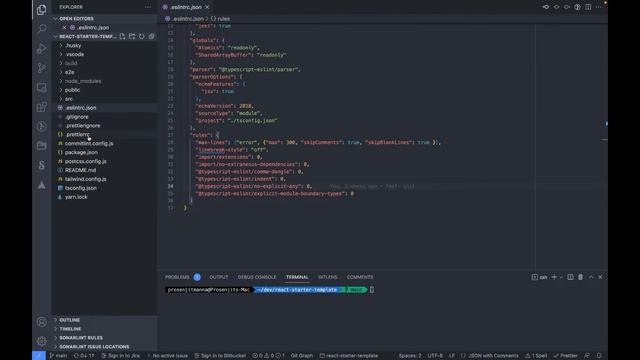Viewport: 640px width, 360px height.
Task: Expand the SonarLint Rules section
Action: 81,338
